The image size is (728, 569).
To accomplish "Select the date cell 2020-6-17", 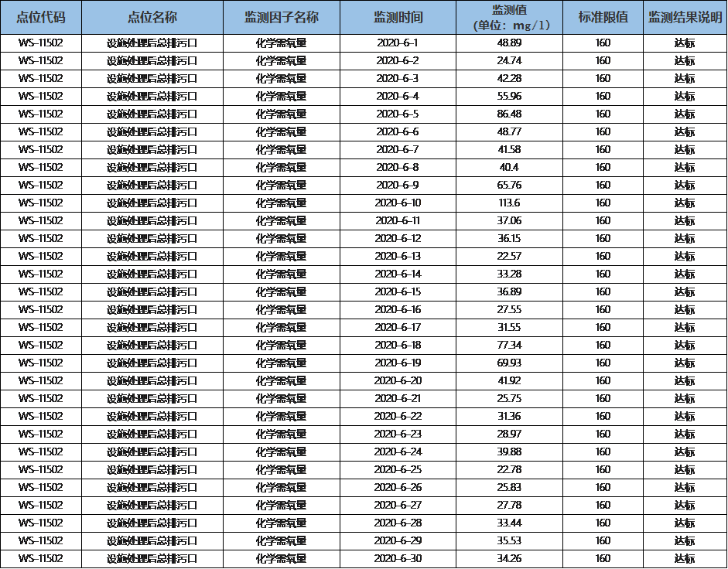I will point(398,327).
